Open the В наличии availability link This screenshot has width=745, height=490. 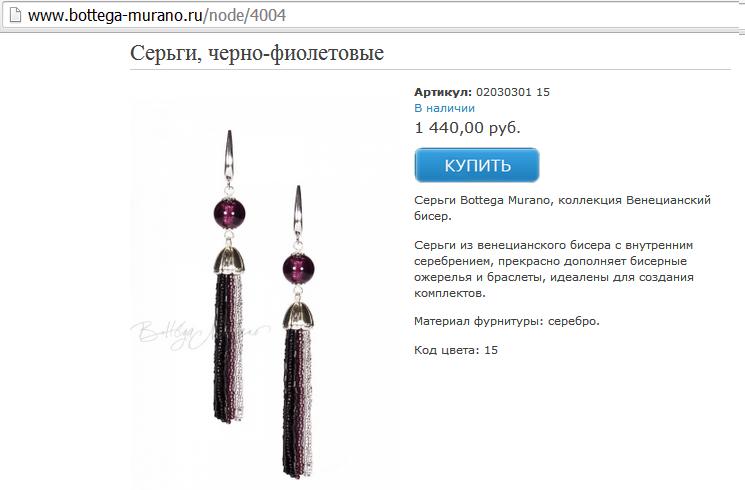444,108
